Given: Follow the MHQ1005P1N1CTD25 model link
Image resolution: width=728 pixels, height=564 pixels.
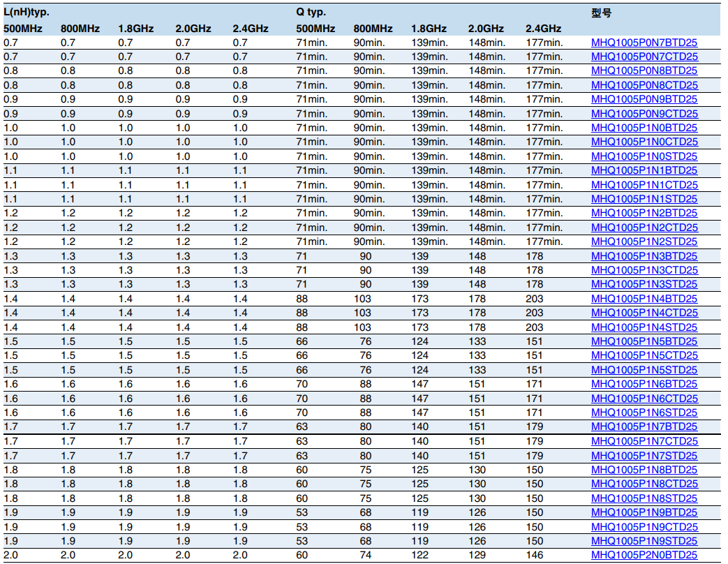Looking at the screenshot, I should [644, 185].
